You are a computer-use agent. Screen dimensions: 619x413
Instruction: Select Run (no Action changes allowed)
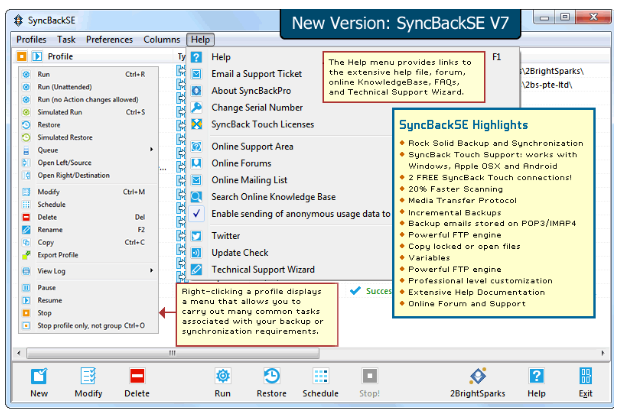pos(88,99)
